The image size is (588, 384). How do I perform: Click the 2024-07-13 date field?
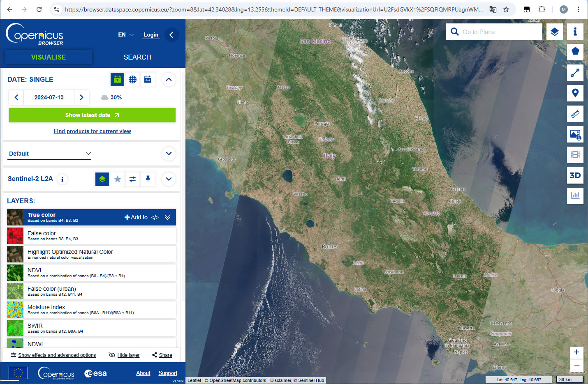[49, 97]
